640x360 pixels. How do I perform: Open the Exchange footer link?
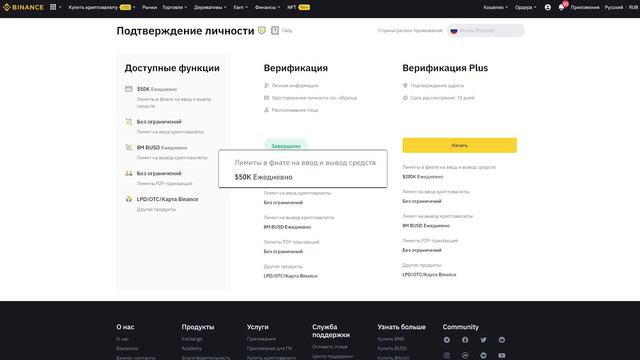tap(192, 339)
